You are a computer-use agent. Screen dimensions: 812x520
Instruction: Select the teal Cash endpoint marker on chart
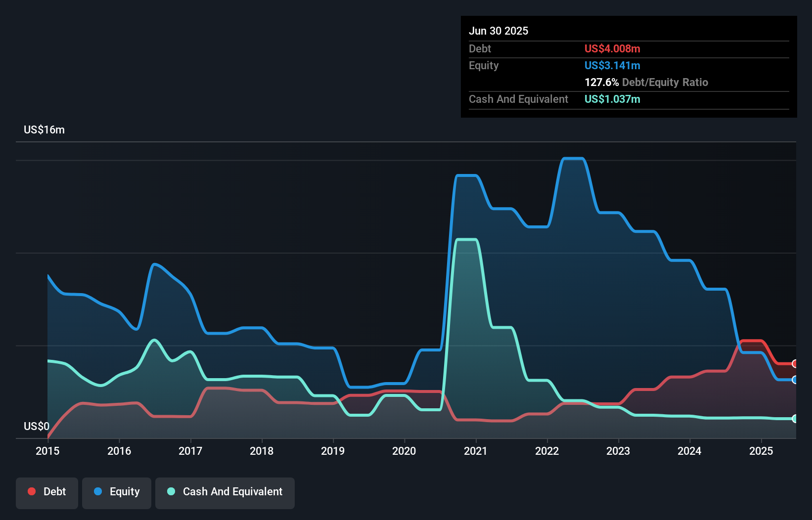pos(795,419)
